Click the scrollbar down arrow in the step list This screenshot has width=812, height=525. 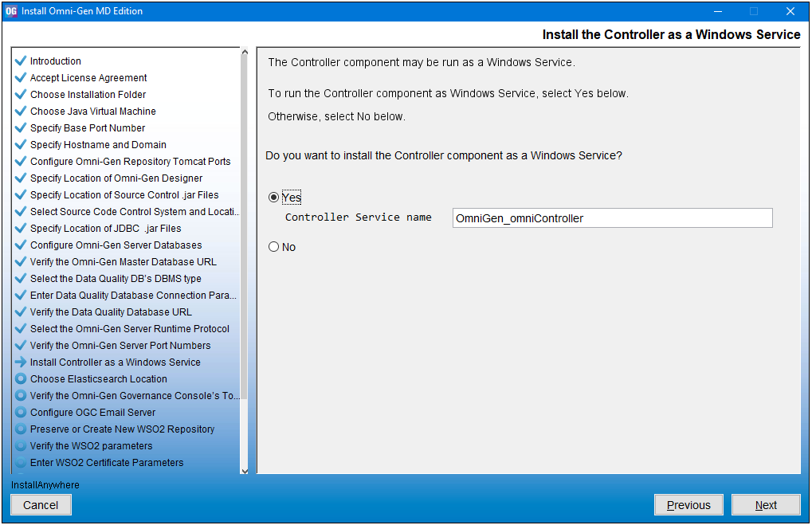coord(245,469)
